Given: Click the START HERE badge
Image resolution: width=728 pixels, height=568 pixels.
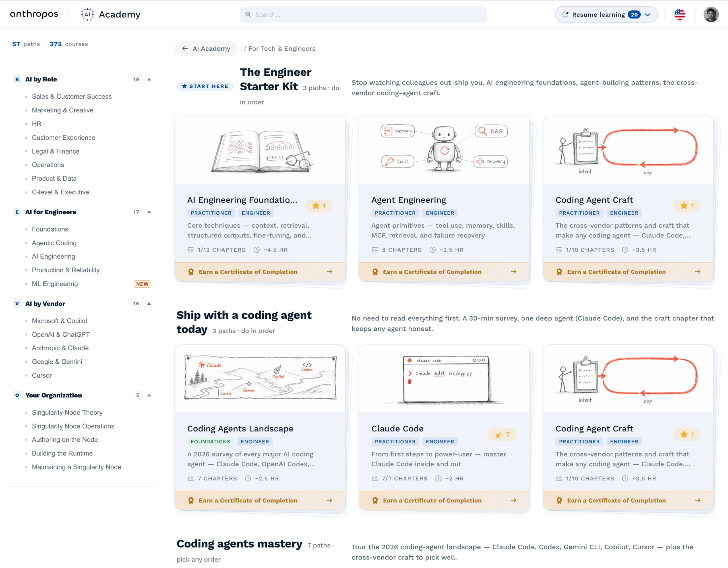Looking at the screenshot, I should pos(205,86).
